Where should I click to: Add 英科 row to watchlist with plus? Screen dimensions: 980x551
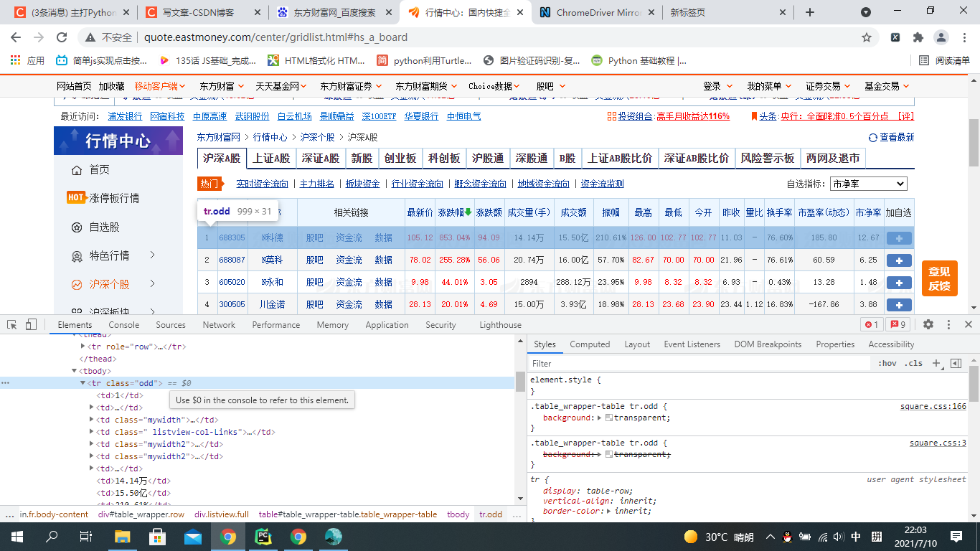[x=899, y=260]
